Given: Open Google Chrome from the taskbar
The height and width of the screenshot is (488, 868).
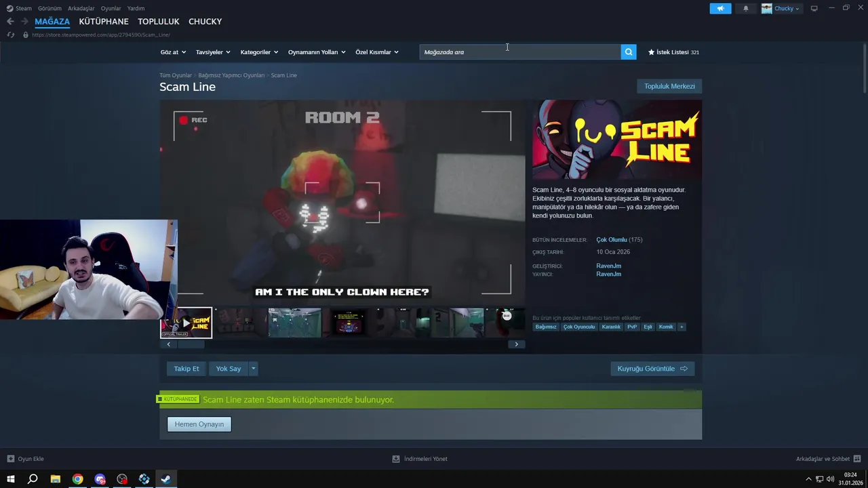Looking at the screenshot, I should pos(78,479).
